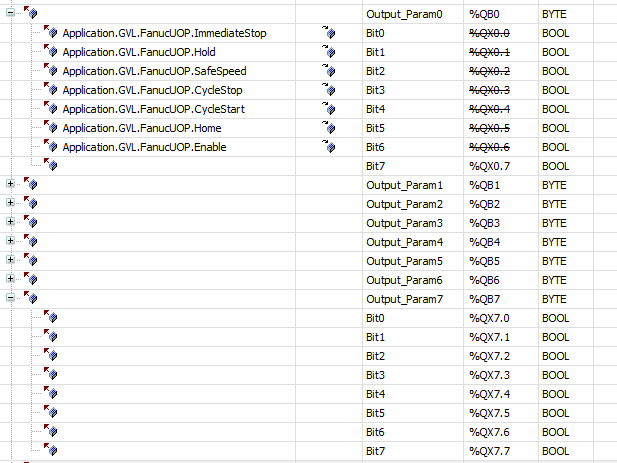The width and height of the screenshot is (617, 463).
Task: Click the Bit7 channel of %QX7.7
Action: pos(376,451)
